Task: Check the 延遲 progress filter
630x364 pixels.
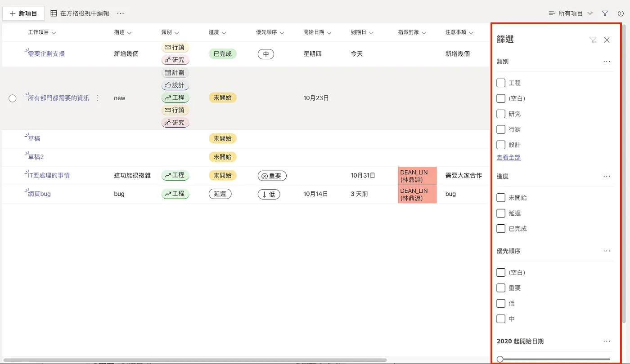Action: pos(501,213)
